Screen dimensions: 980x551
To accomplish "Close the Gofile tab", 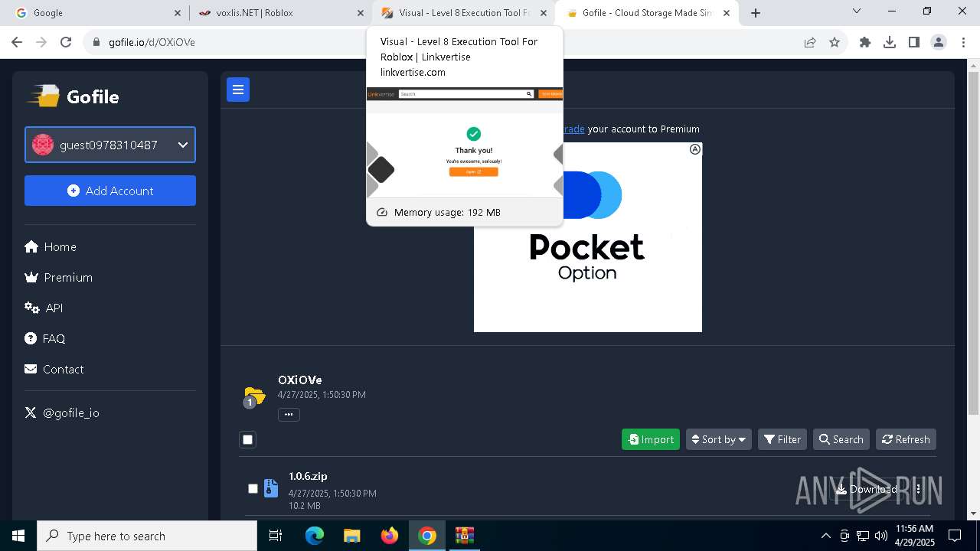I will (x=727, y=13).
